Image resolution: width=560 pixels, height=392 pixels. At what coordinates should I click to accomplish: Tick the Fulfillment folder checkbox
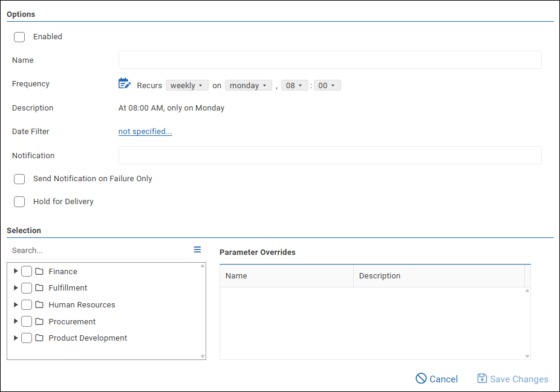[27, 288]
